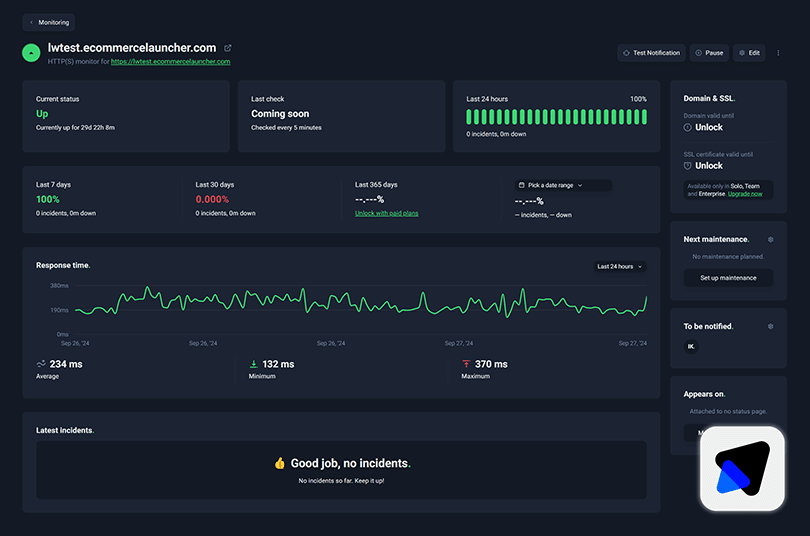Click Unlock for Domain valid until
810x536 pixels.
click(x=709, y=127)
